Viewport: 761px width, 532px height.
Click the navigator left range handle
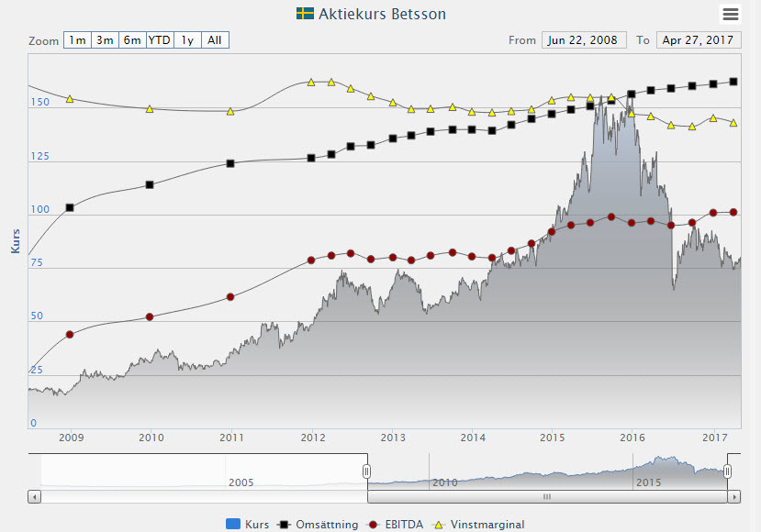pos(367,471)
